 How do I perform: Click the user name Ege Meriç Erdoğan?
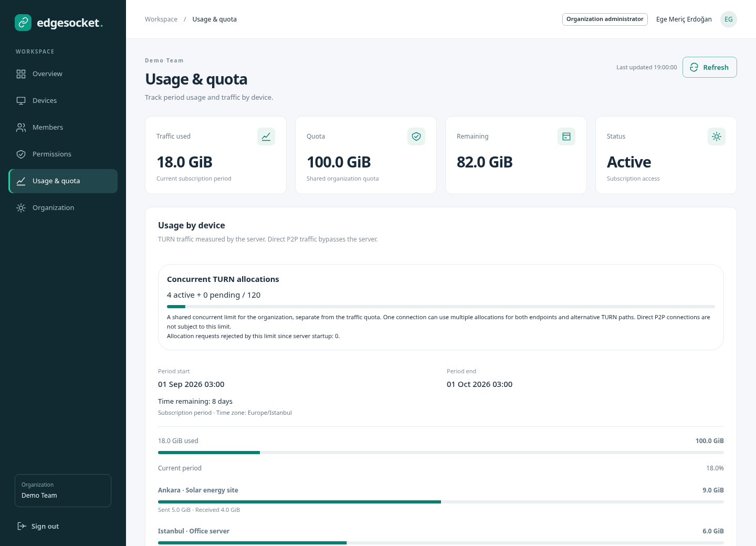684,19
